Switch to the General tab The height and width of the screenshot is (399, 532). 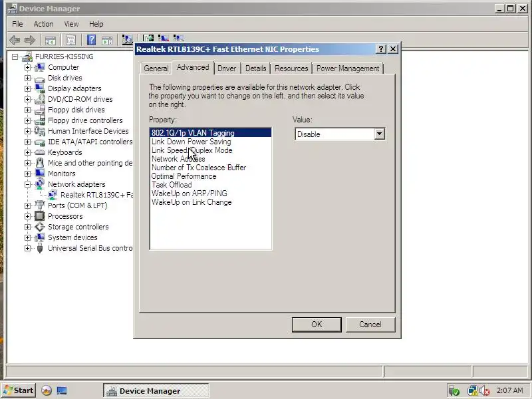pyautogui.click(x=156, y=68)
